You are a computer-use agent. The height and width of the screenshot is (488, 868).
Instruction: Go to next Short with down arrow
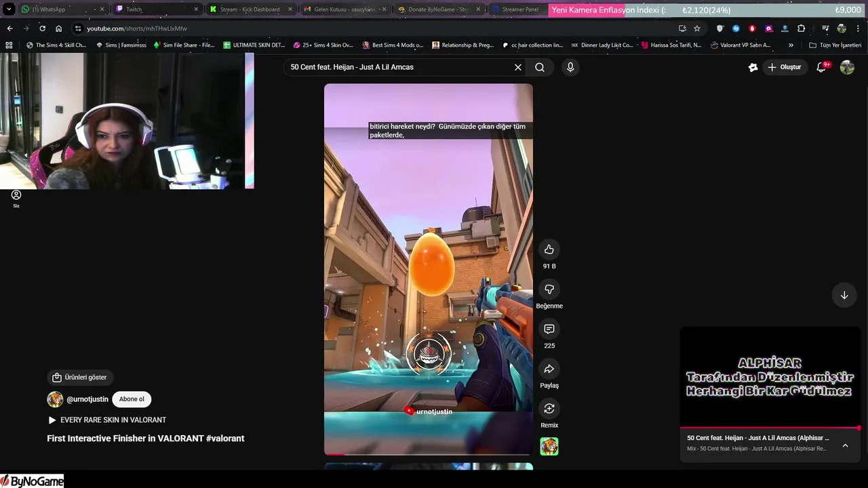[x=844, y=295]
